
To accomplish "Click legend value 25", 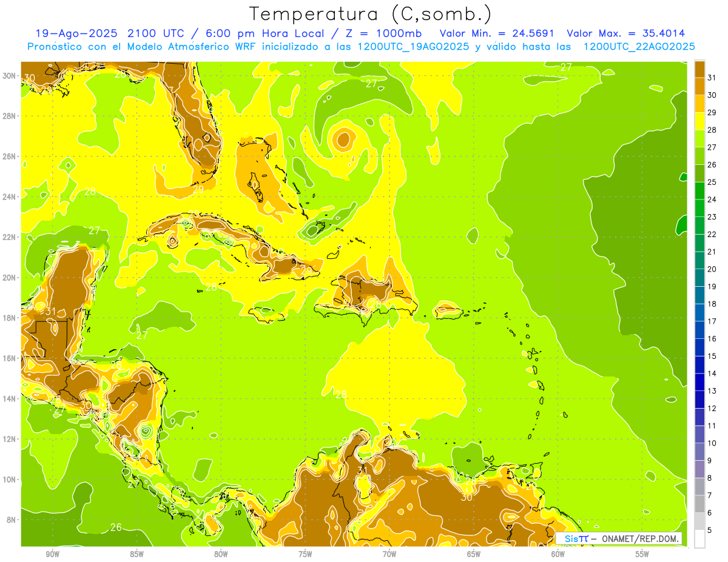I will point(712,182).
